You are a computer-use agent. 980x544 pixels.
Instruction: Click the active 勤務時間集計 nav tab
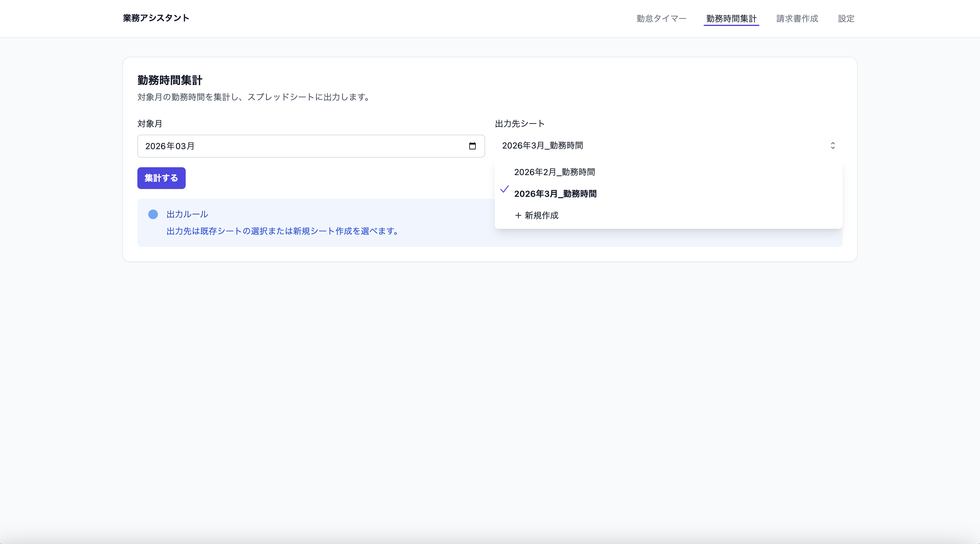pos(731,19)
